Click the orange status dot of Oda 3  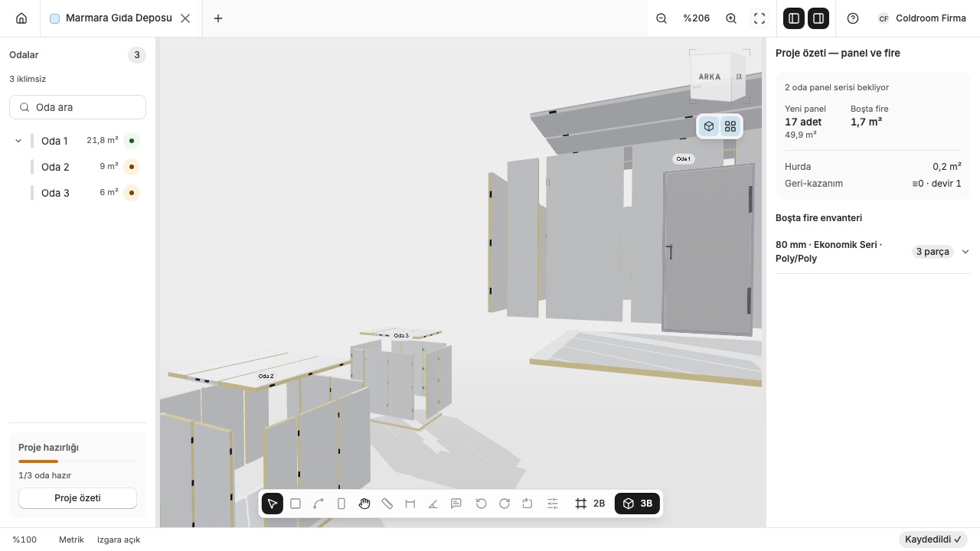[x=132, y=193]
